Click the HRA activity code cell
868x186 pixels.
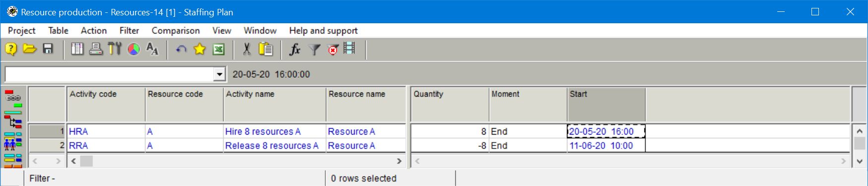pos(106,132)
